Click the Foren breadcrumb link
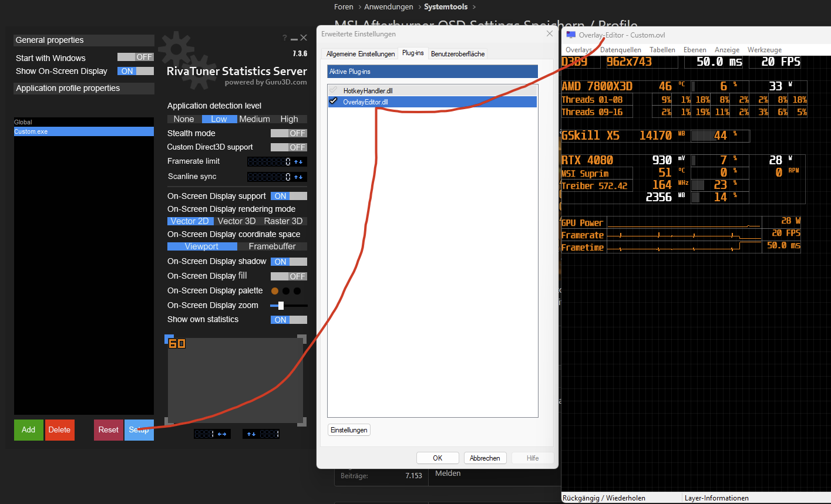Viewport: 831px width, 504px height. [344, 7]
